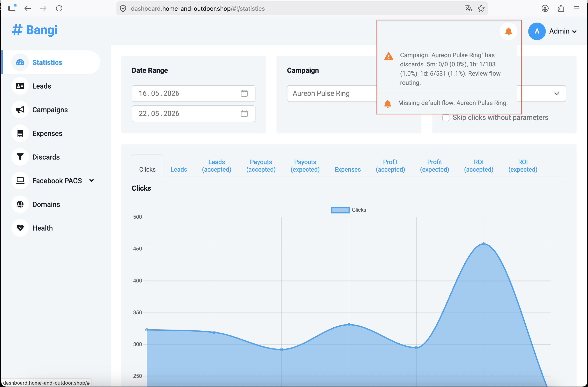
Task: Bookmark this page with the star icon
Action: pyautogui.click(x=481, y=9)
